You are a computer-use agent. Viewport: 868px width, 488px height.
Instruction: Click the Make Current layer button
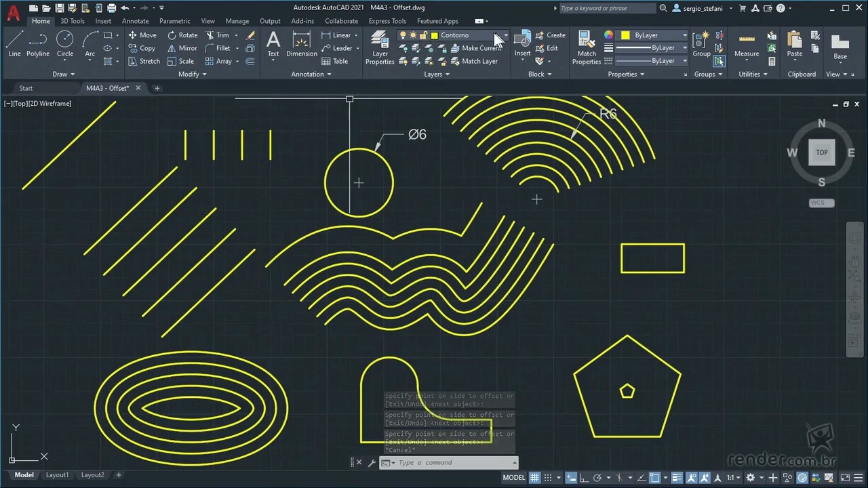[476, 48]
